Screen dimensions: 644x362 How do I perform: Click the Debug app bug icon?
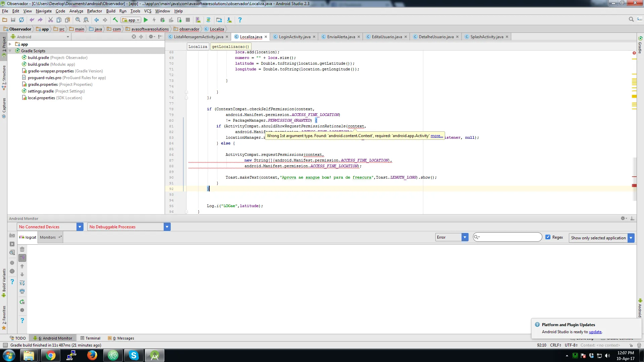tap(163, 20)
